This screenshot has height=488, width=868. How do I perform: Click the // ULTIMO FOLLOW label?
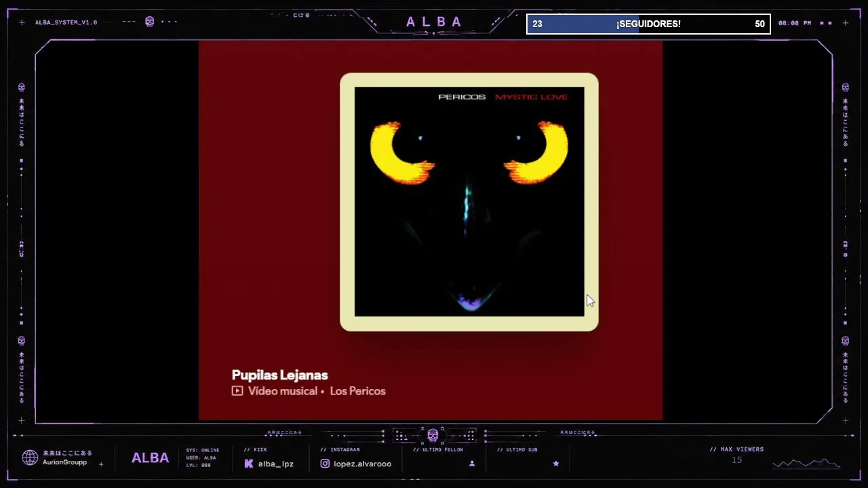(438, 449)
